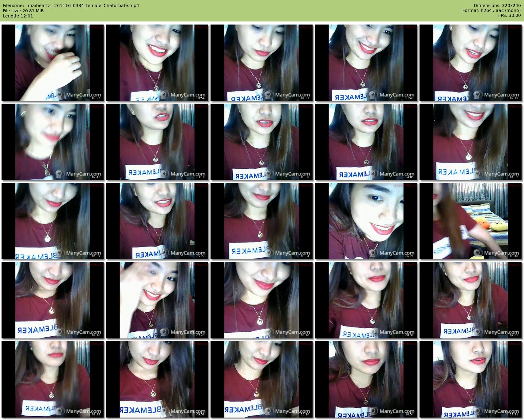Choose the frame stamped 01:49
Viewport: 524px width, 420px height.
point(366,63)
